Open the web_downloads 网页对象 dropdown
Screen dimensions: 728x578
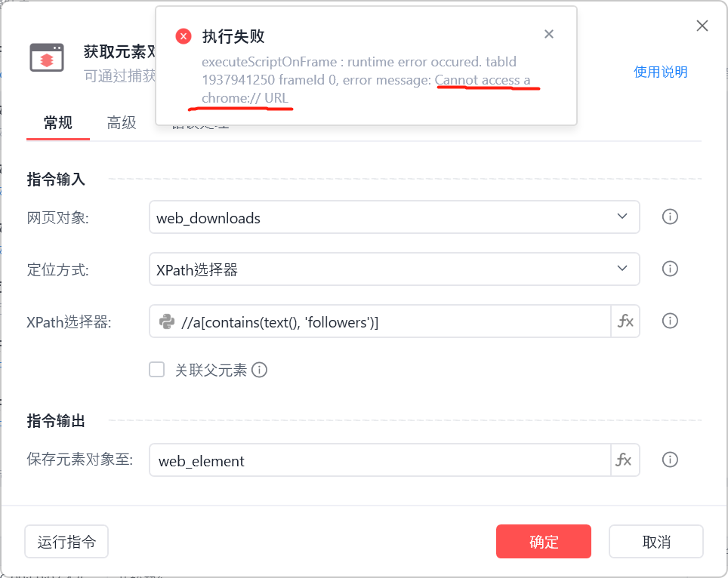click(x=394, y=217)
